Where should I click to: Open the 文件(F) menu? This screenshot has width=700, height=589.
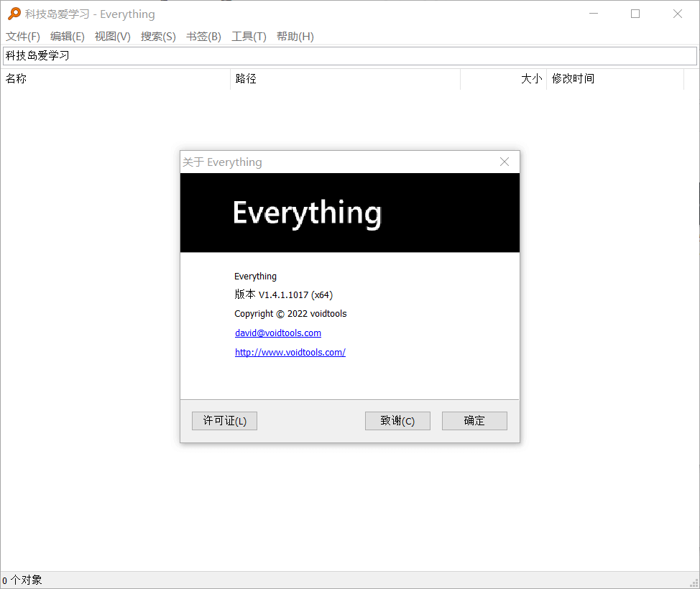tap(23, 37)
